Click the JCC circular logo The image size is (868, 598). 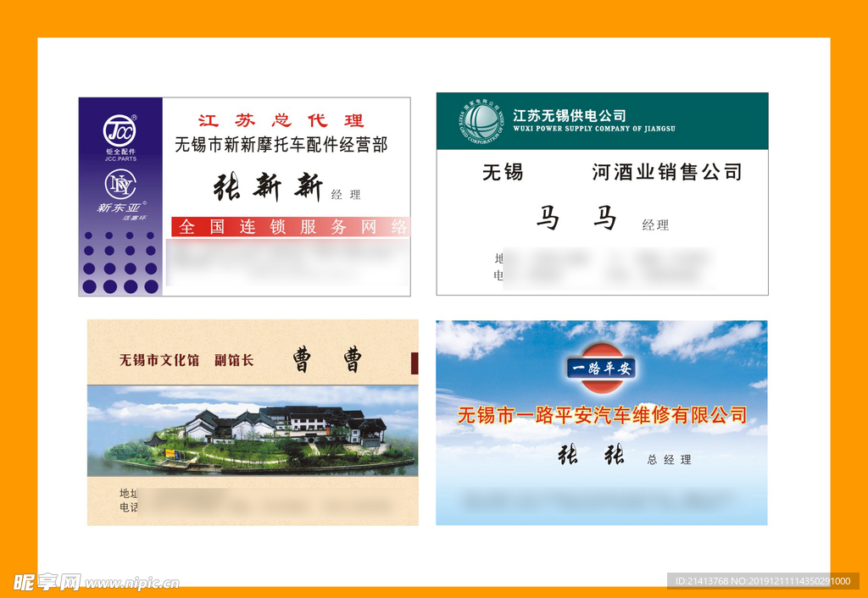pyautogui.click(x=120, y=130)
